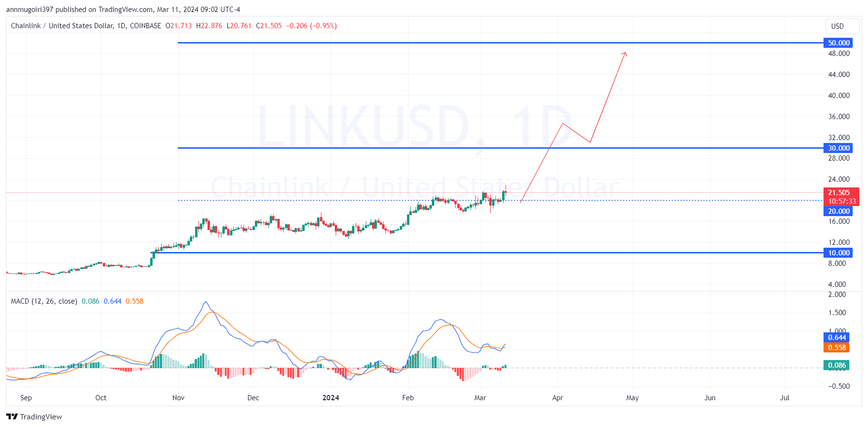
Task: Click the 4.000 price axis tick
Action: pos(837,285)
